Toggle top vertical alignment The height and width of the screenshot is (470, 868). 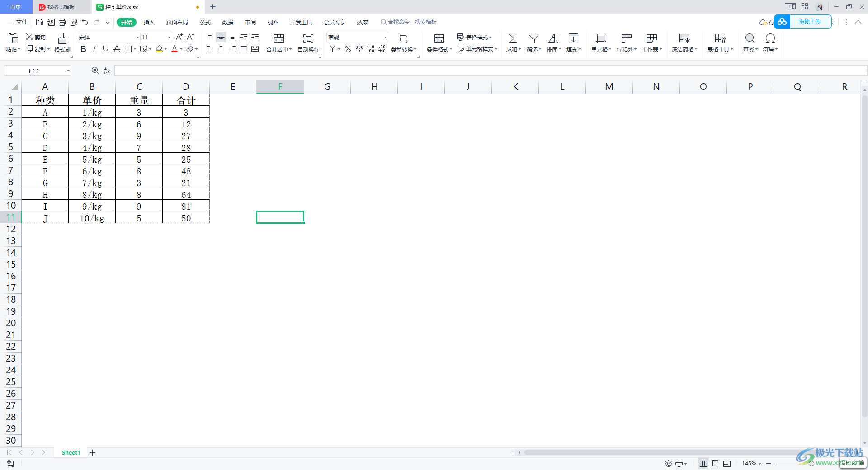point(210,37)
